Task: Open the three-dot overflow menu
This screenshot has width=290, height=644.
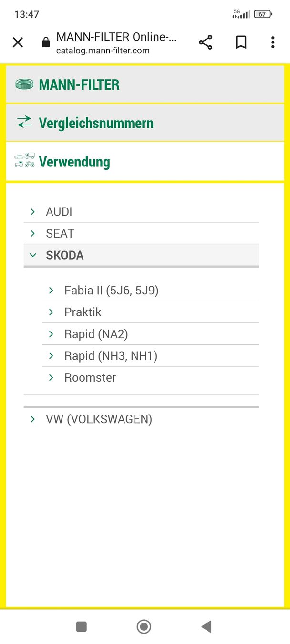Action: coord(273,42)
